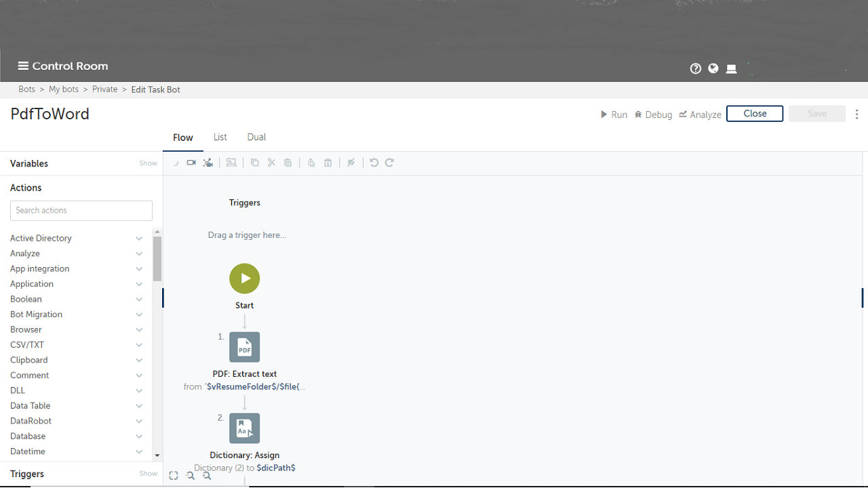868x488 pixels.
Task: Click the paste from shared clipboard icon
Action: pyautogui.click(x=328, y=163)
